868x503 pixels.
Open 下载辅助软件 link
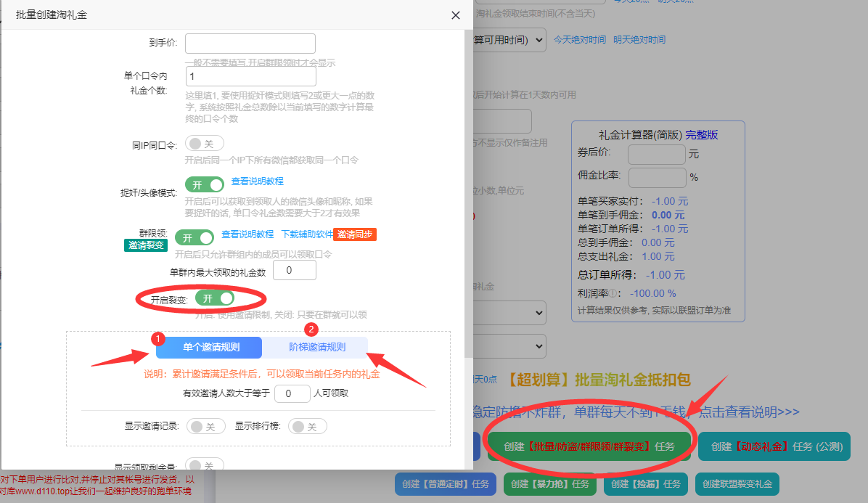click(307, 234)
